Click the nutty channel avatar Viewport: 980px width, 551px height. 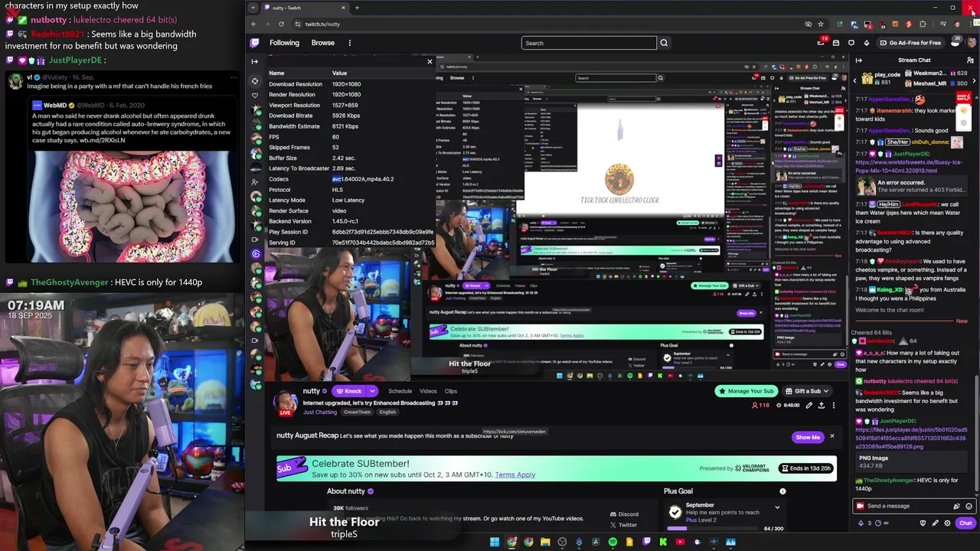(x=286, y=403)
